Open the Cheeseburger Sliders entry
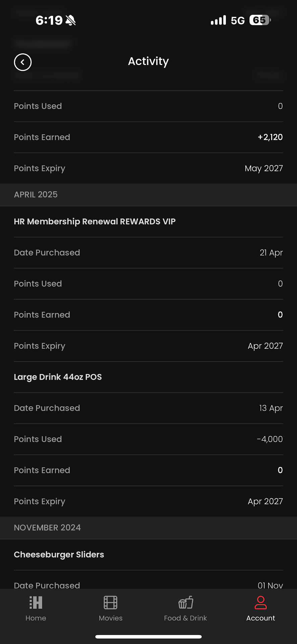 (59, 554)
